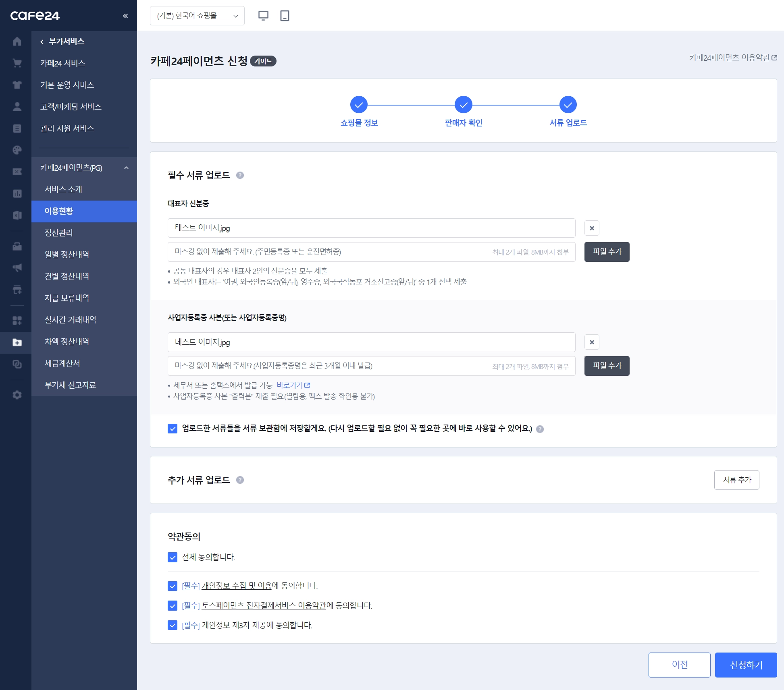The height and width of the screenshot is (690, 784).
Task: Switch to mobile device preview icon
Action: [x=285, y=16]
